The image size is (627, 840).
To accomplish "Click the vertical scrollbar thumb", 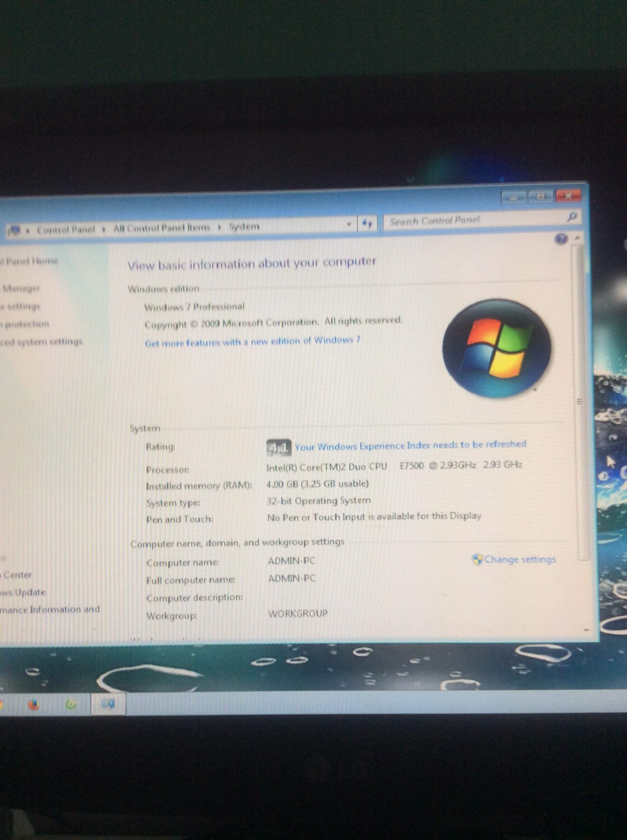I will [580, 402].
